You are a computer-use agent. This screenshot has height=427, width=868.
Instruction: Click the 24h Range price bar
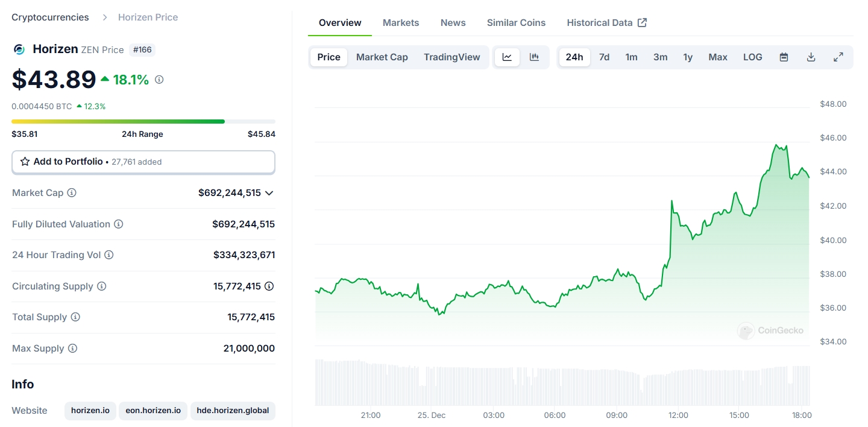[x=143, y=121]
